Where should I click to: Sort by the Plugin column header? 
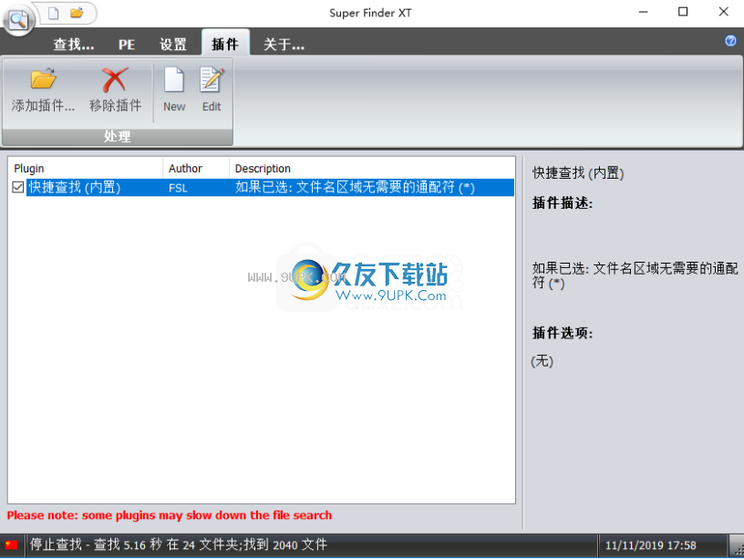pyautogui.click(x=86, y=169)
